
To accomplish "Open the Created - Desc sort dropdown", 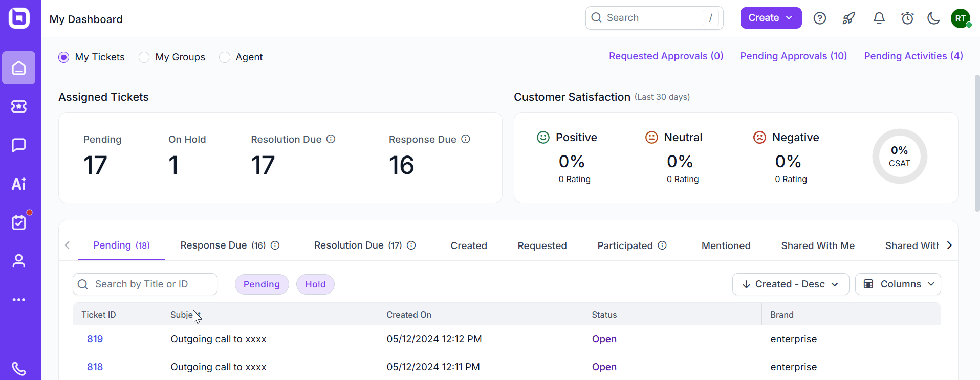I will pyautogui.click(x=790, y=284).
